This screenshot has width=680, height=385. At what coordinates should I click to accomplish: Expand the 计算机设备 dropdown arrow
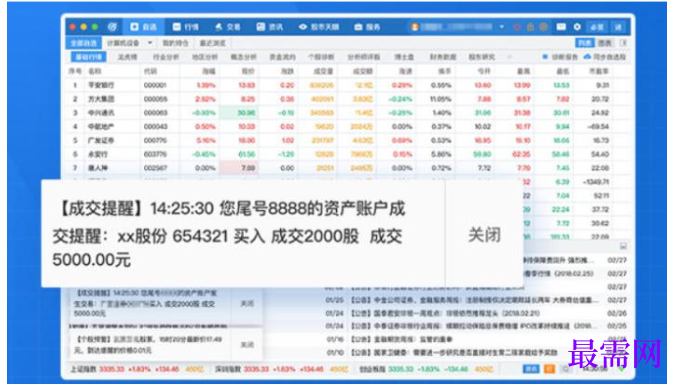click(x=150, y=43)
